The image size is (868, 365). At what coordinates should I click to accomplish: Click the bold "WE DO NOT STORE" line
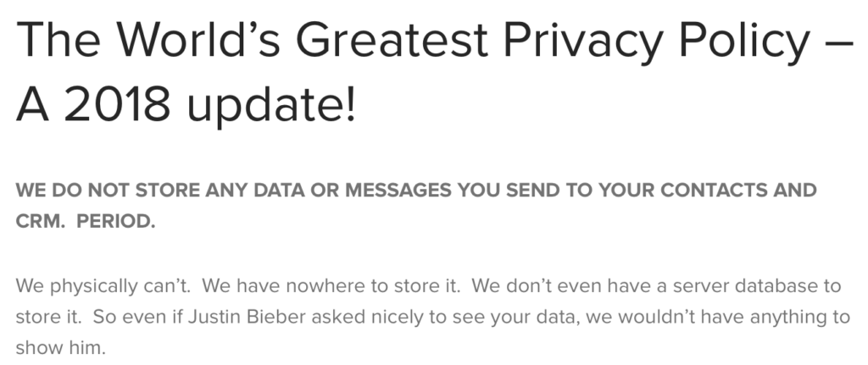point(415,191)
